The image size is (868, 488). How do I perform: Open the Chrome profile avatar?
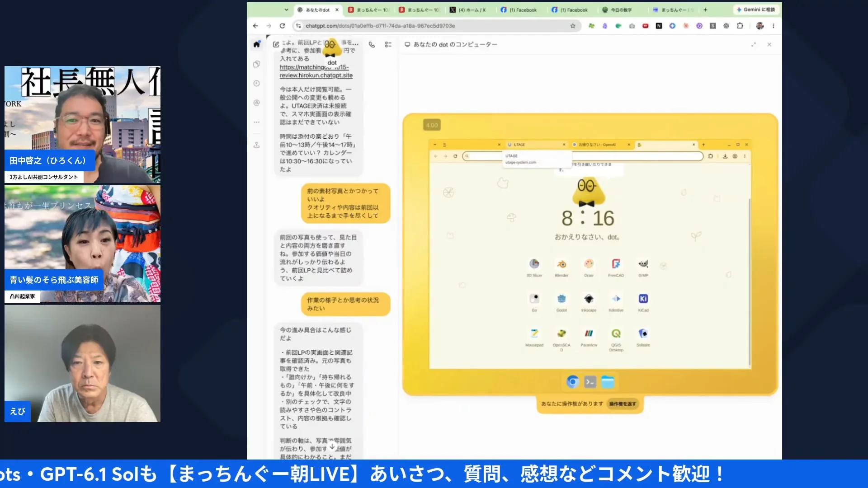coord(760,26)
